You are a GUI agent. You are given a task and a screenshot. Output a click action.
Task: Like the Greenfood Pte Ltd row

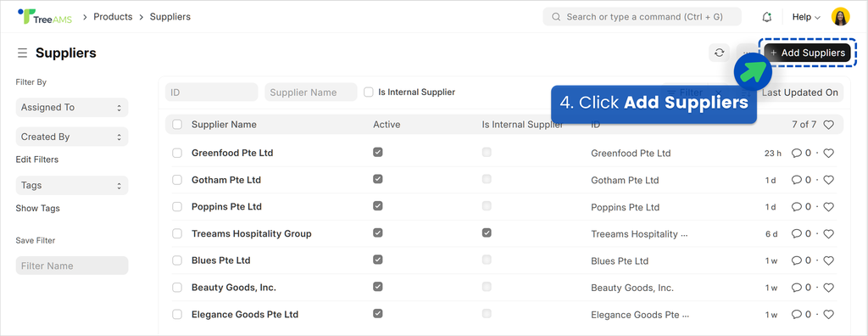point(828,153)
